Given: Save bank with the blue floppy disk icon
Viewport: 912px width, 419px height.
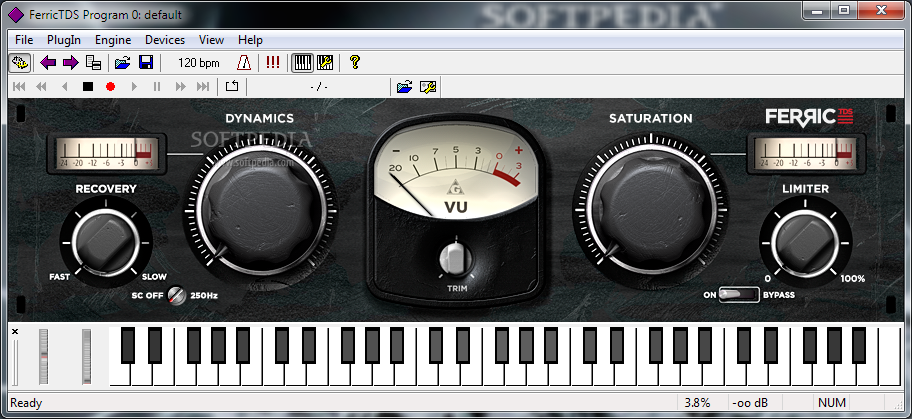Looking at the screenshot, I should pyautogui.click(x=145, y=62).
